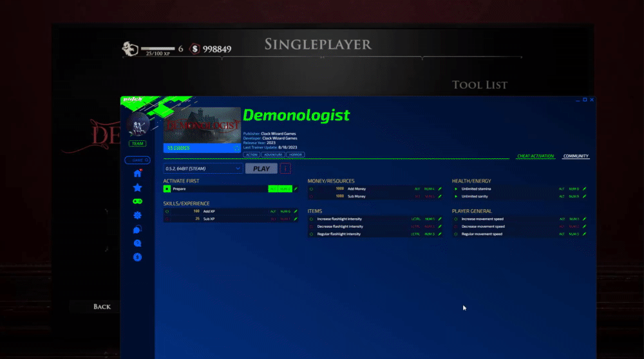
Task: Toggle Unlimited sanity on
Action: (456, 196)
